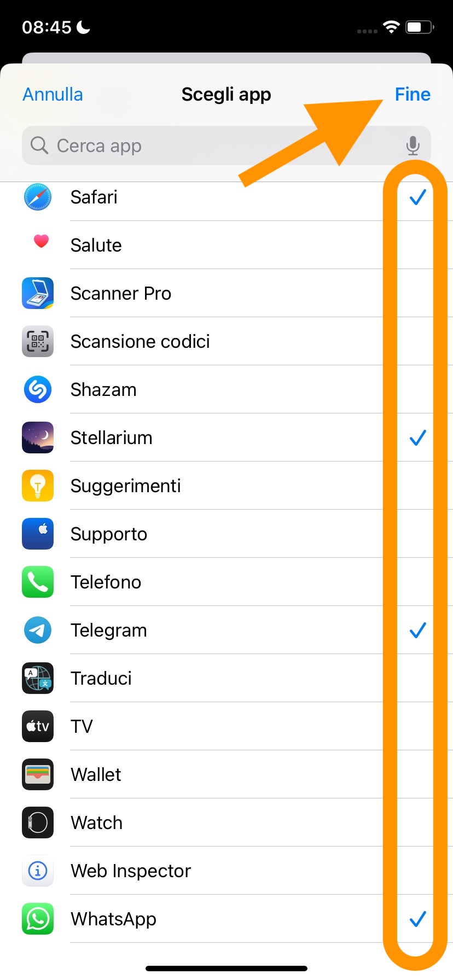Select the Scanner Pro app icon
This screenshot has width=453, height=980.
[x=38, y=293]
